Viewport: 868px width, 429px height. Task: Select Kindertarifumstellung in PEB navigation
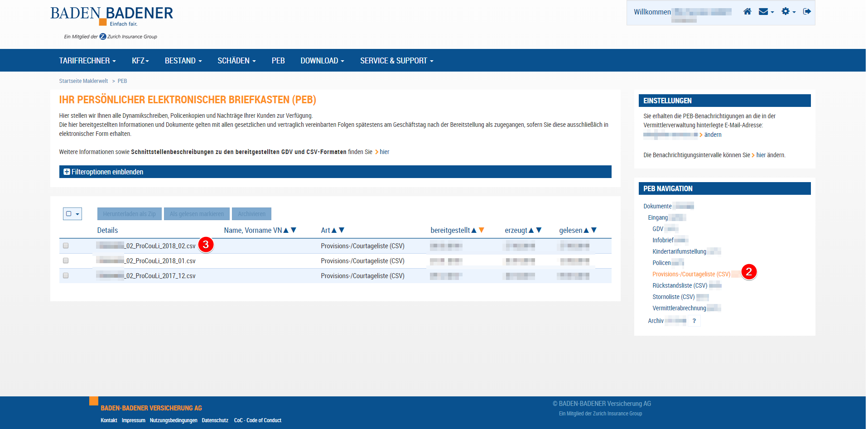point(679,251)
